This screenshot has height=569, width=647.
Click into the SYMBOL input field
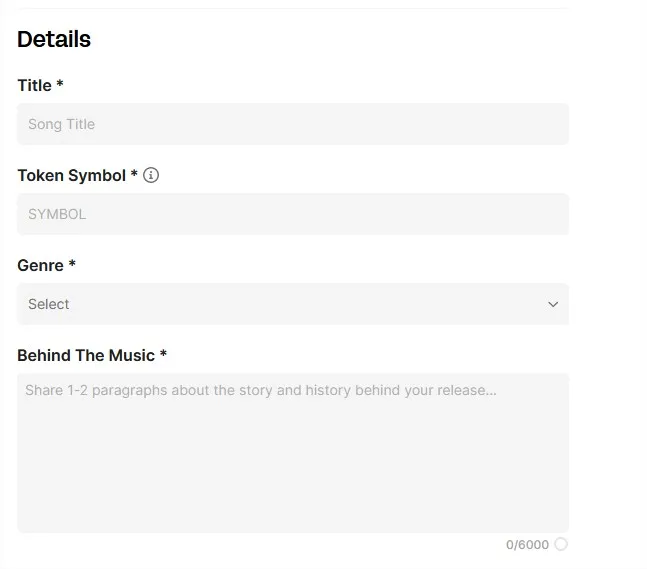coord(292,214)
